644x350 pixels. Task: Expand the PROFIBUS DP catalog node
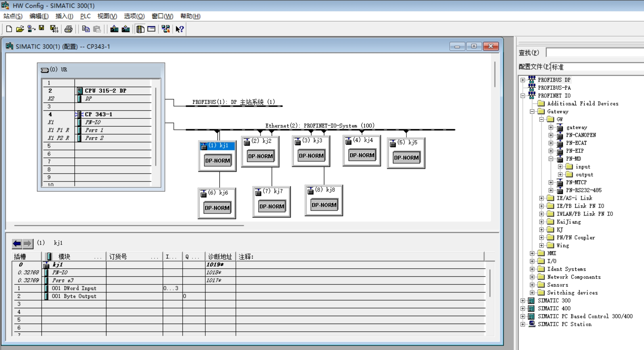pos(523,80)
